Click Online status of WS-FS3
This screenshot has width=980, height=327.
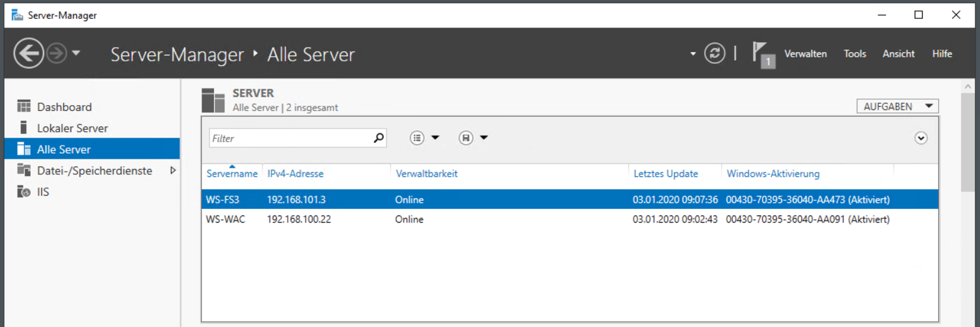[409, 200]
